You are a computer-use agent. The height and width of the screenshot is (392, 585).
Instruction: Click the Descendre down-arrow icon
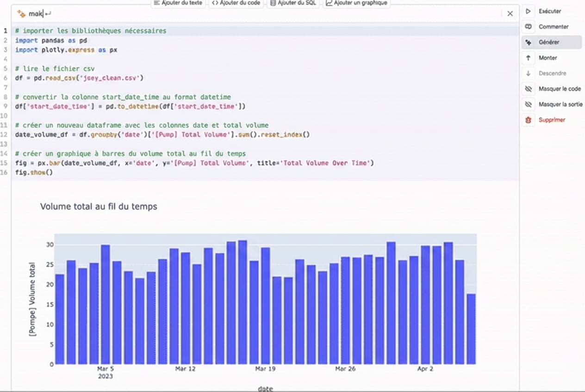[x=528, y=73]
